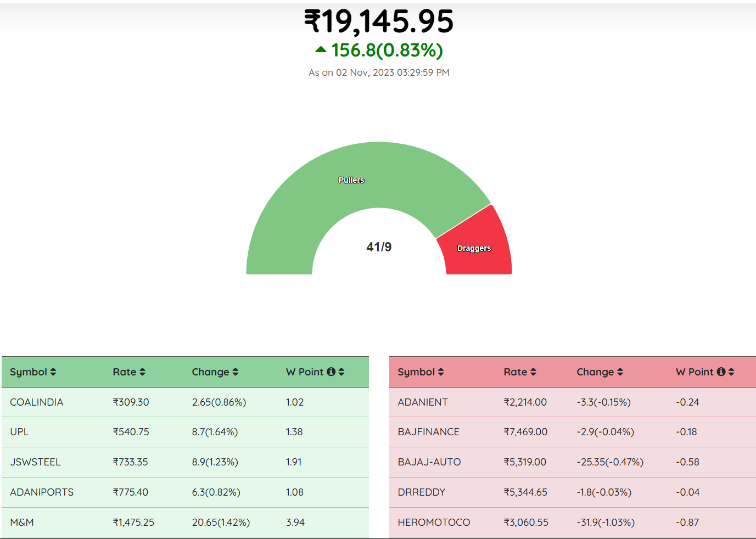Click JSWSTEEL rate ₹733.35
Image resolution: width=756 pixels, height=539 pixels.
[x=130, y=462]
